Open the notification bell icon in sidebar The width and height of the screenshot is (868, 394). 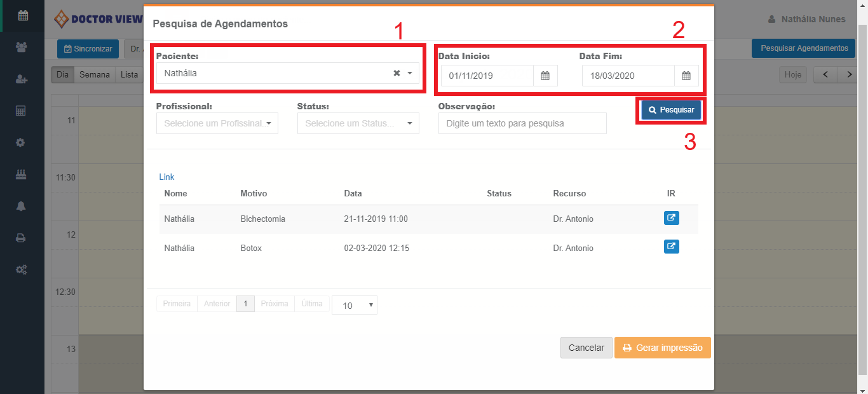click(x=21, y=206)
